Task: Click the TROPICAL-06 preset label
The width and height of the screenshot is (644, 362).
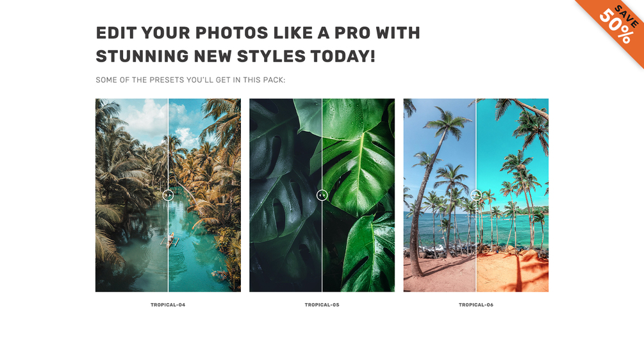Action: [x=476, y=304]
